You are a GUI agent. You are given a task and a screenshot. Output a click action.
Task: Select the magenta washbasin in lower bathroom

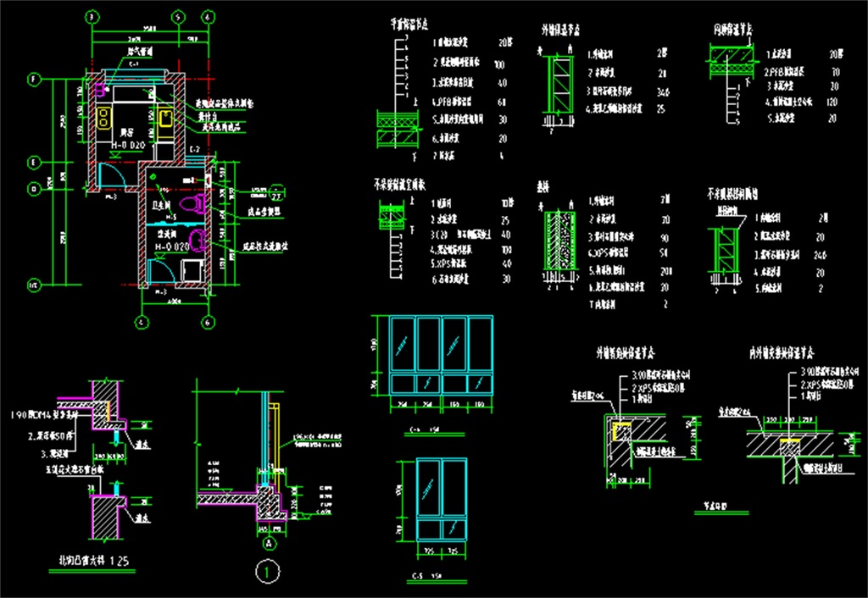pos(197,241)
